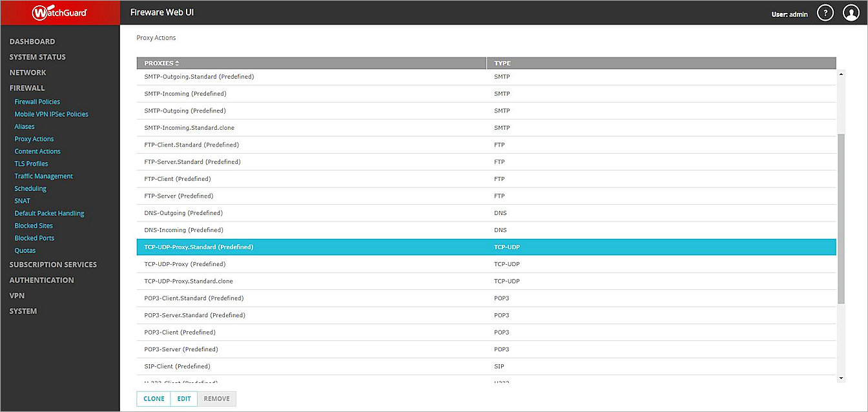Open TLS Profiles settings

[x=31, y=163]
